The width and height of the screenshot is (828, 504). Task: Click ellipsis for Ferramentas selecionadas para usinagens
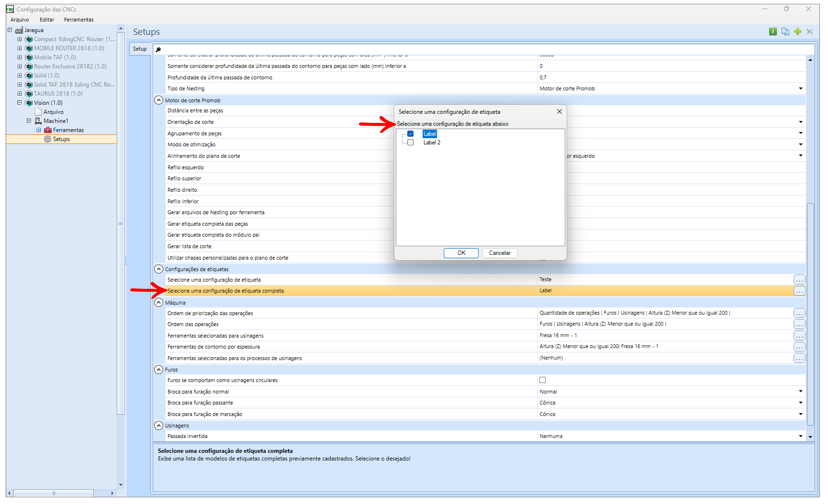point(799,336)
